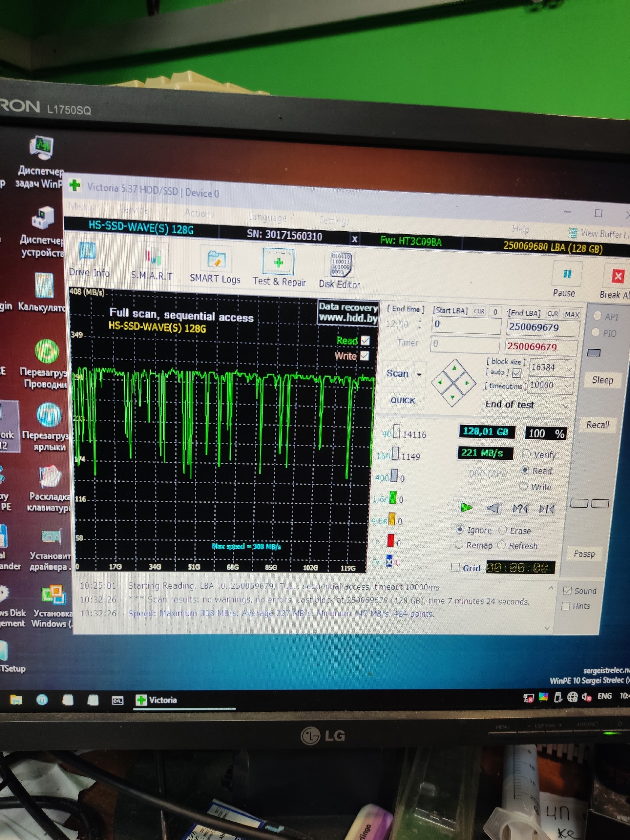
Task: Click into the Start LBA field
Action: (x=466, y=325)
